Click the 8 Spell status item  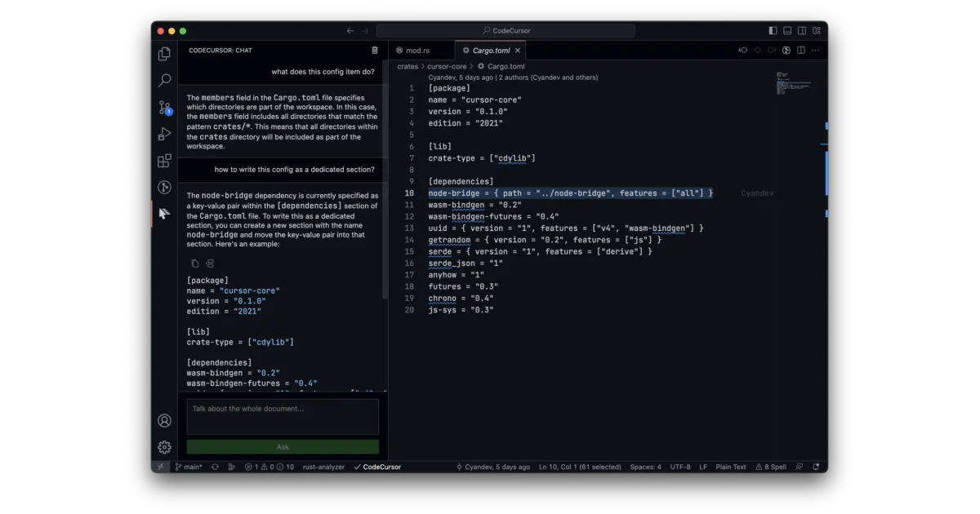[771, 467]
